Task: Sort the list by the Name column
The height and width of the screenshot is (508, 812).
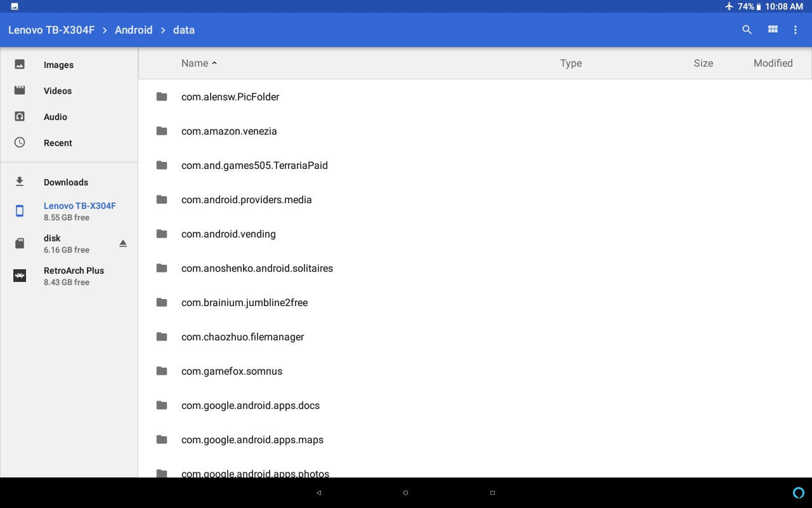Action: tap(195, 63)
